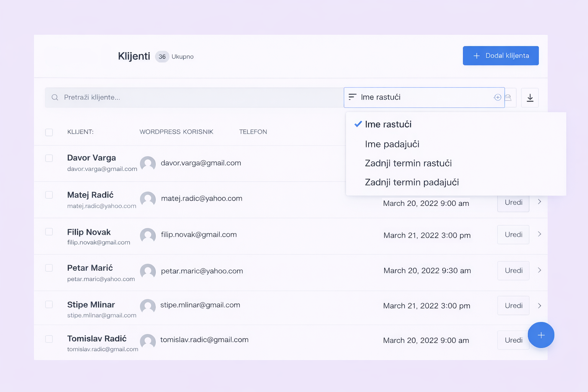Viewport: 588px width, 392px height.
Task: Select Ime padajući sort option
Action: [x=392, y=144]
